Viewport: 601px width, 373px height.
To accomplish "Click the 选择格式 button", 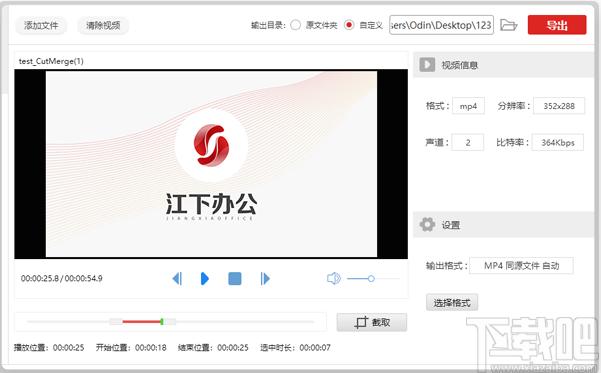I will [x=452, y=303].
